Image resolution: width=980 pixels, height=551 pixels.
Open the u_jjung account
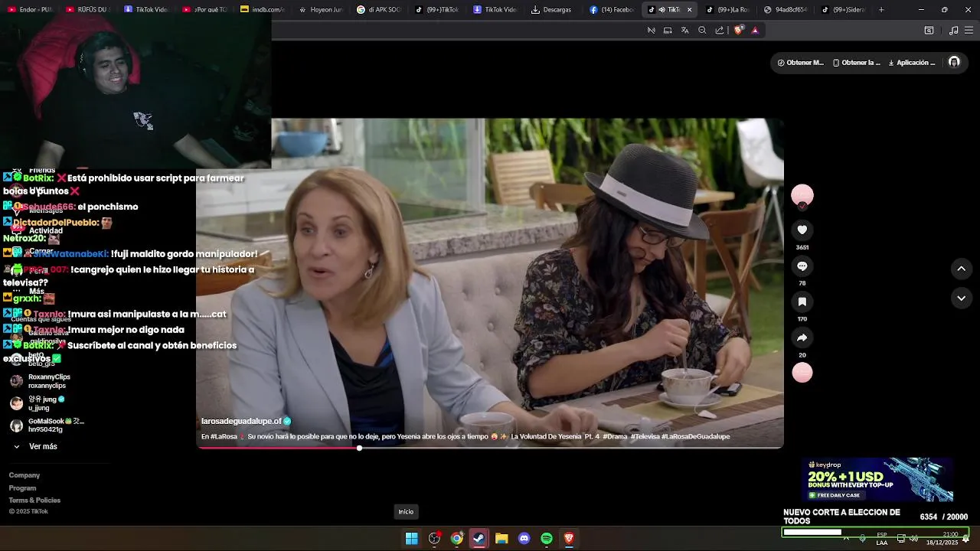tap(38, 403)
